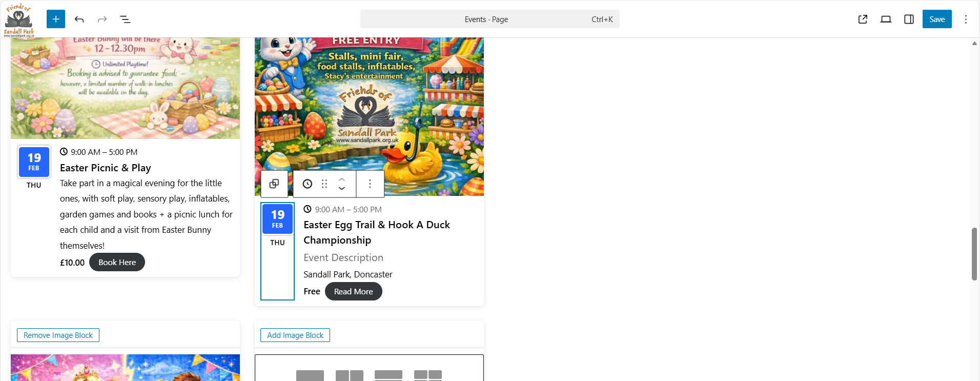Click Add Image Block

click(x=295, y=335)
